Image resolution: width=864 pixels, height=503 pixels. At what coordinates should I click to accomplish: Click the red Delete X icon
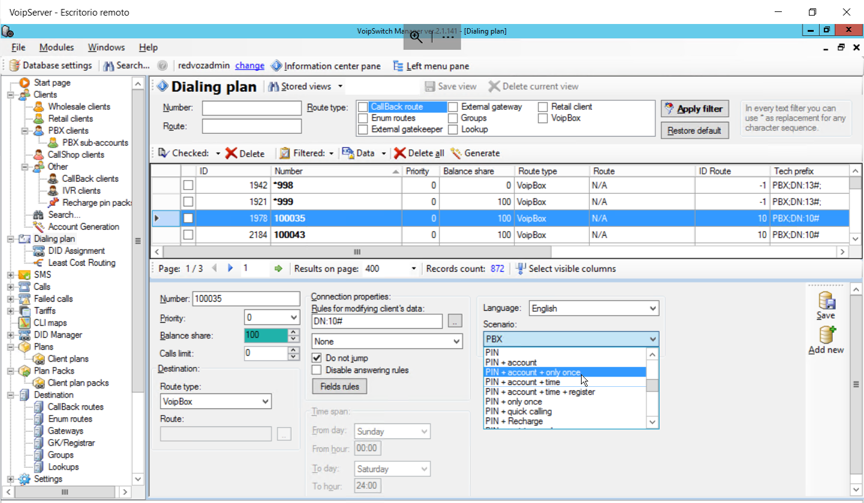tap(231, 153)
